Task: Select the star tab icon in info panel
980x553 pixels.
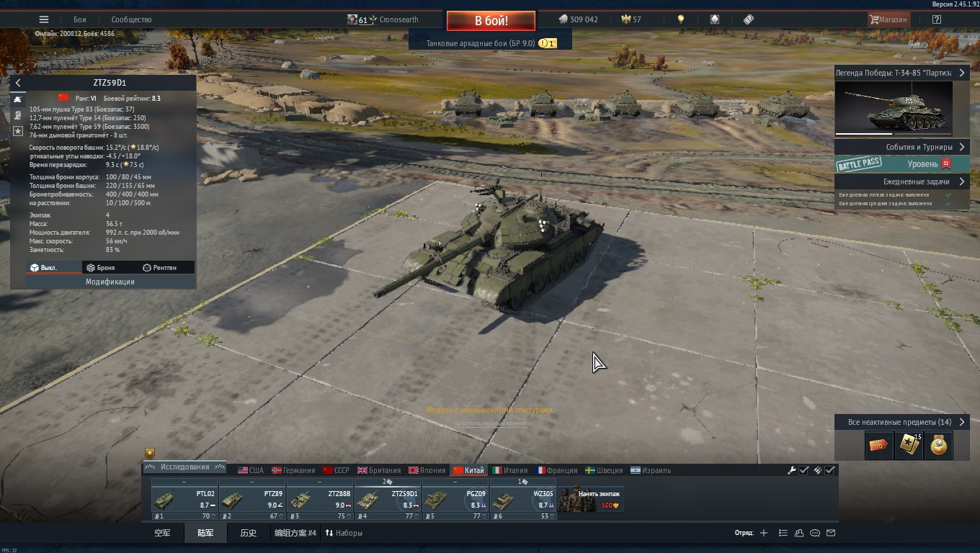Action: (18, 131)
